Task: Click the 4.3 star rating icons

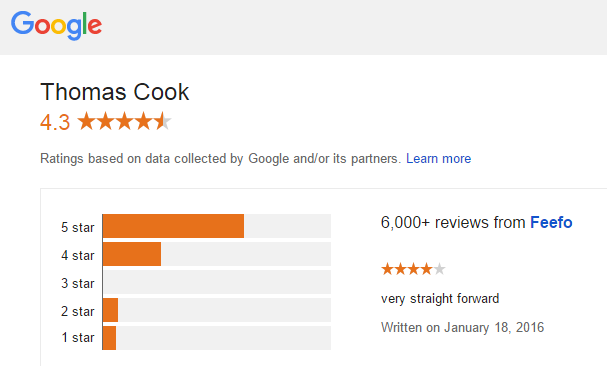Action: [124, 121]
